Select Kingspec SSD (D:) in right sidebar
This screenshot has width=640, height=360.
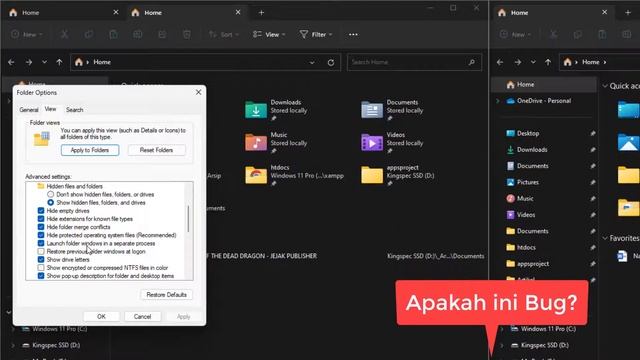pos(544,345)
